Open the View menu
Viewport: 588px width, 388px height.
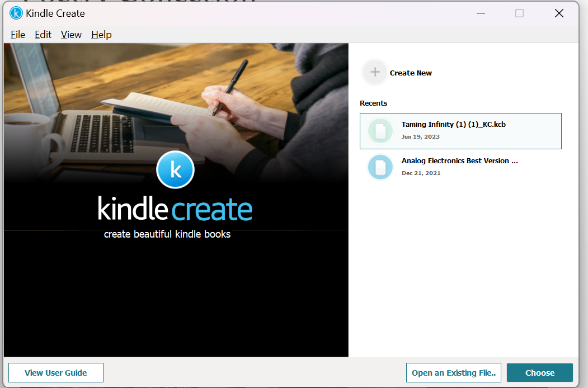71,35
